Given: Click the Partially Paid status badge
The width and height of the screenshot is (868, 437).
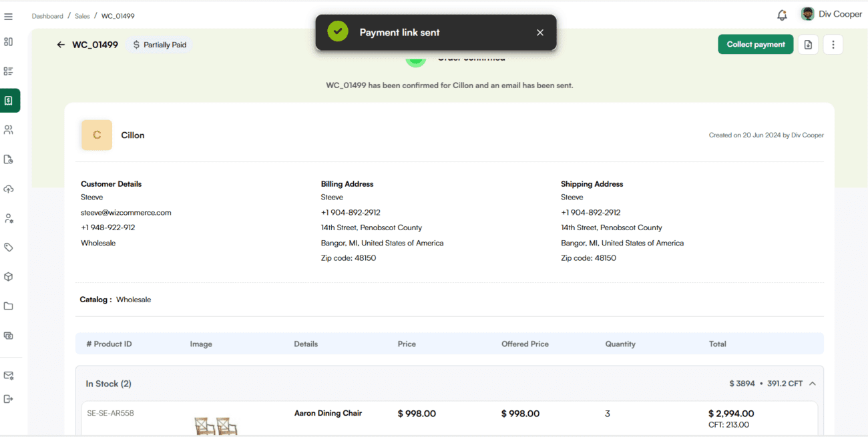Looking at the screenshot, I should point(160,45).
